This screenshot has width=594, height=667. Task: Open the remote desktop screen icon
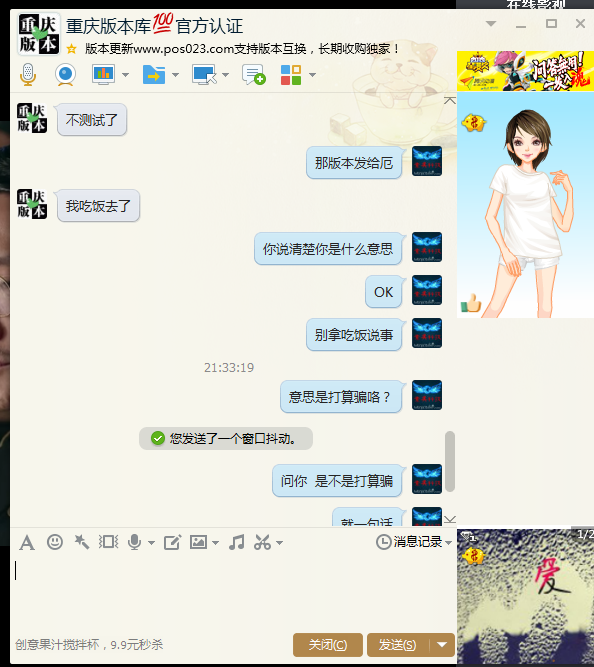tap(204, 75)
